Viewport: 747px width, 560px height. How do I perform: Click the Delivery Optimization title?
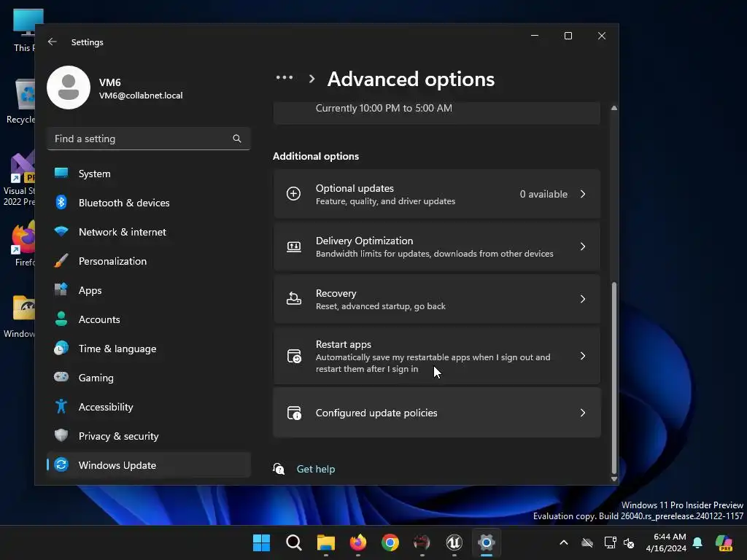tap(365, 241)
